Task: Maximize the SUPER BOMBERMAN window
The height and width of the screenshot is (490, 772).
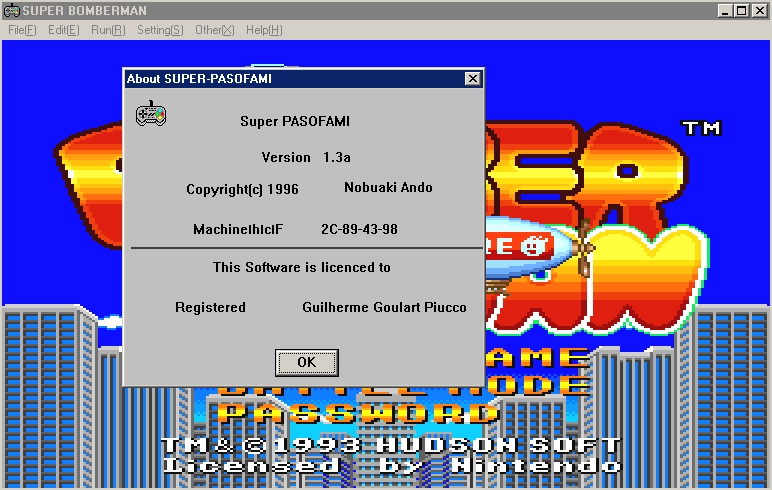Action: click(x=741, y=10)
